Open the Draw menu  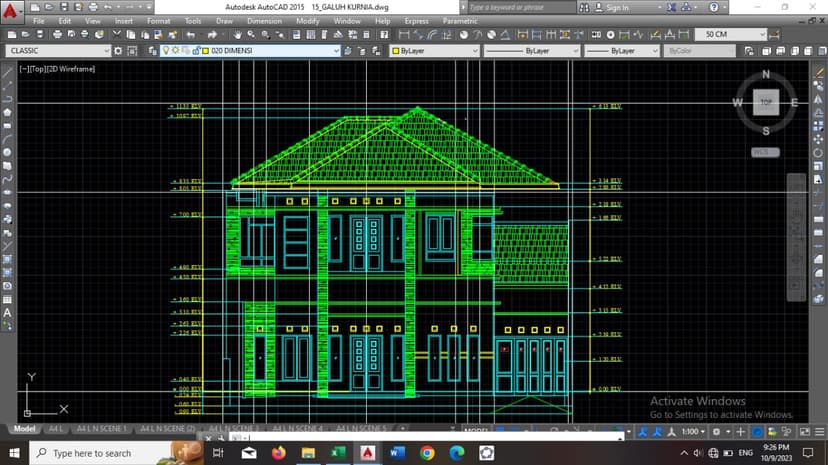[224, 21]
